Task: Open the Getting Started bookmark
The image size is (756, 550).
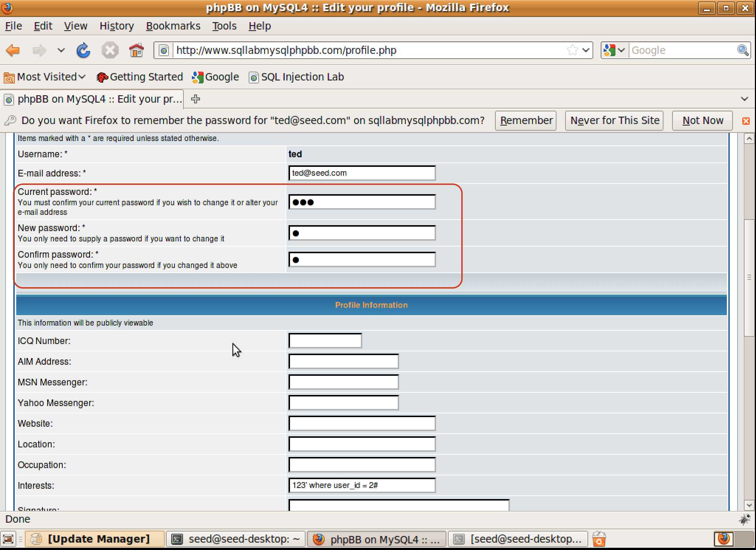Action: (x=139, y=77)
